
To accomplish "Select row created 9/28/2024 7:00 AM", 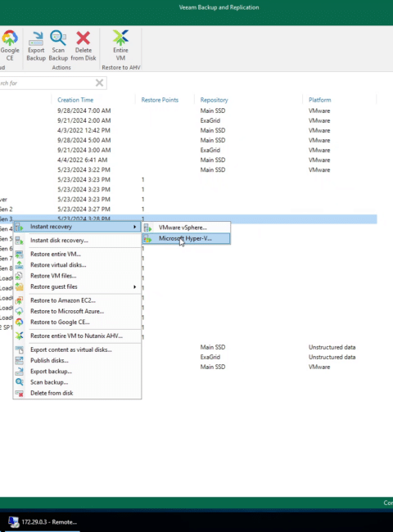I will 188,110.
